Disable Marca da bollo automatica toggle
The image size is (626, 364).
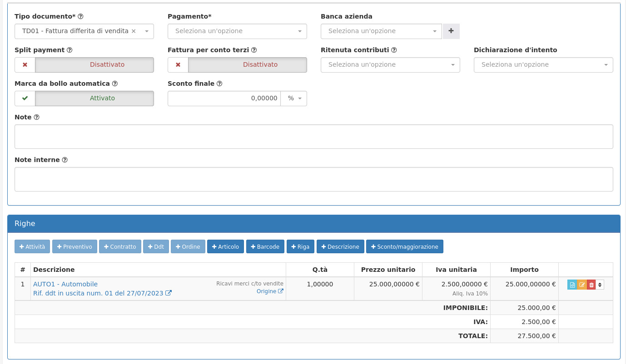84,98
